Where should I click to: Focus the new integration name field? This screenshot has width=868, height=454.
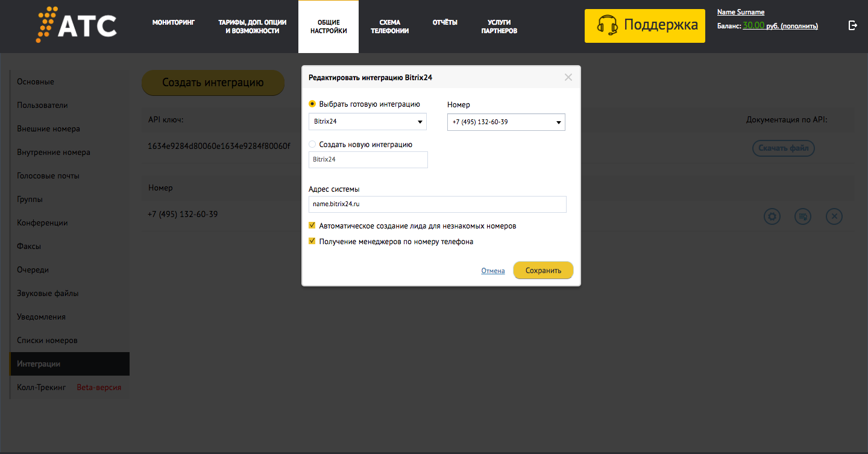[x=368, y=160]
